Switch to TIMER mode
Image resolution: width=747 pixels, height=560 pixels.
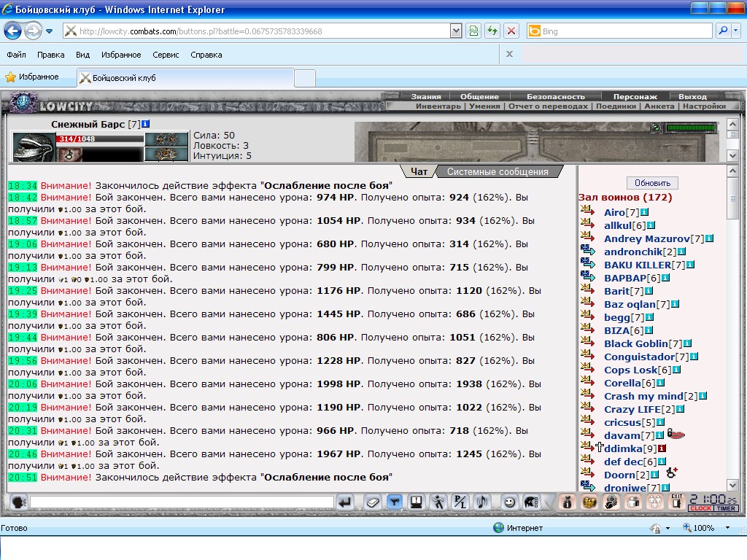[726, 508]
